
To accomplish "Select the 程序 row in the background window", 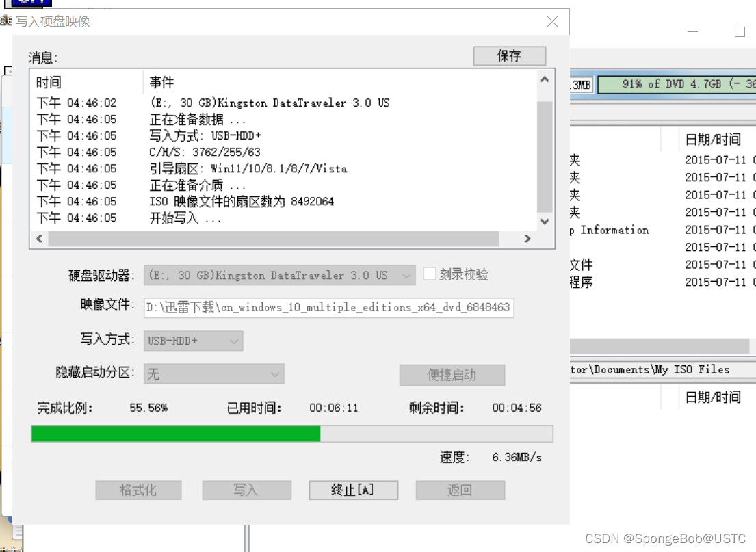I will (663, 282).
